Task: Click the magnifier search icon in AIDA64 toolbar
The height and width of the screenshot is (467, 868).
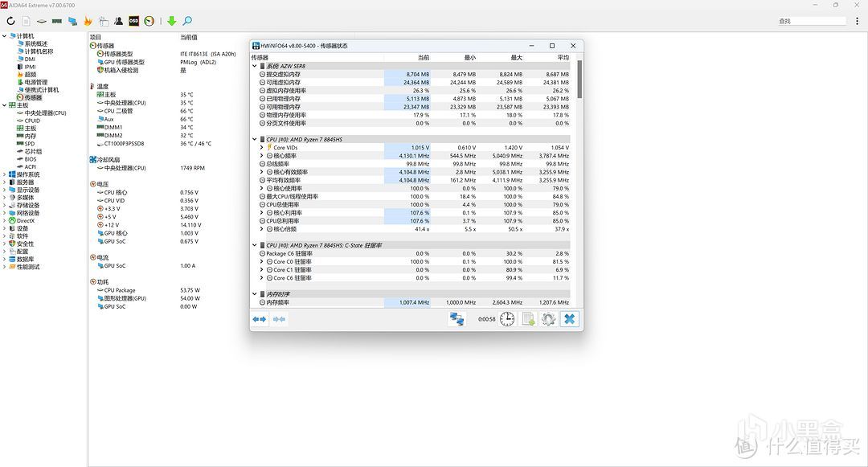Action: point(187,21)
